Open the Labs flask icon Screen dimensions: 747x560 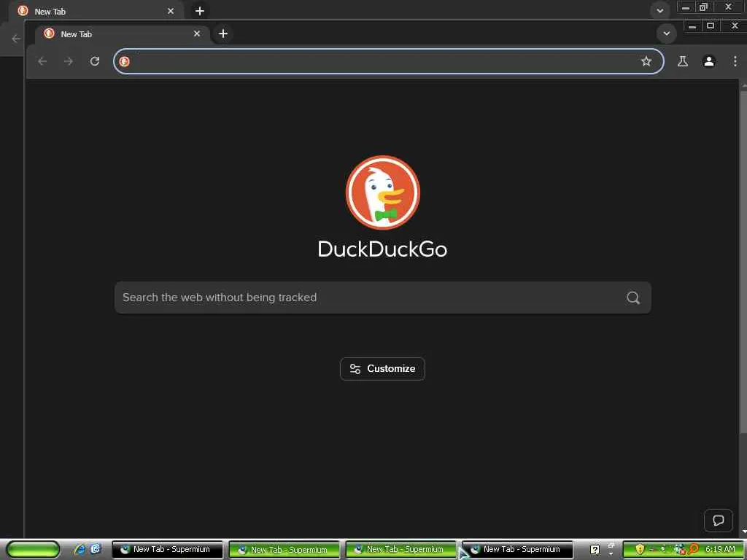pos(683,61)
